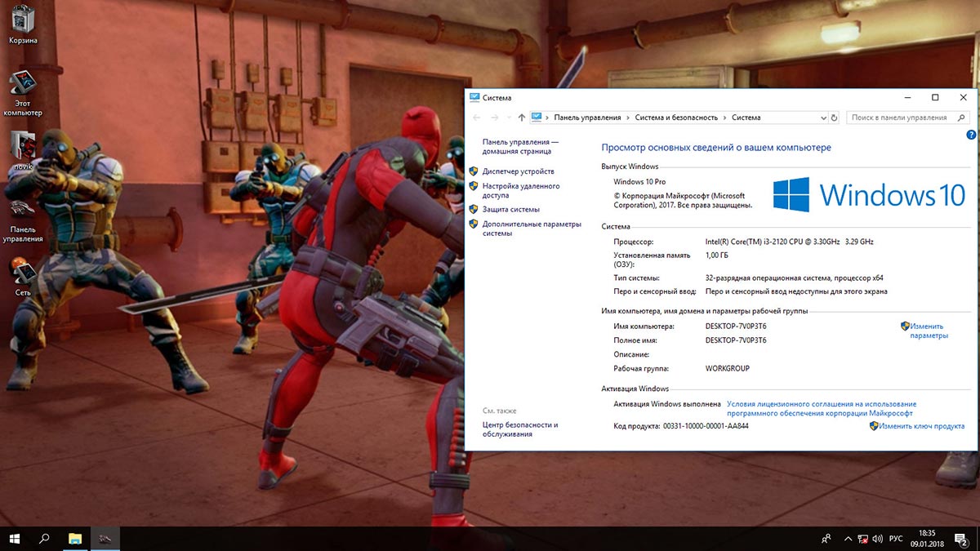
Task: Open Защита системы link
Action: click(510, 210)
